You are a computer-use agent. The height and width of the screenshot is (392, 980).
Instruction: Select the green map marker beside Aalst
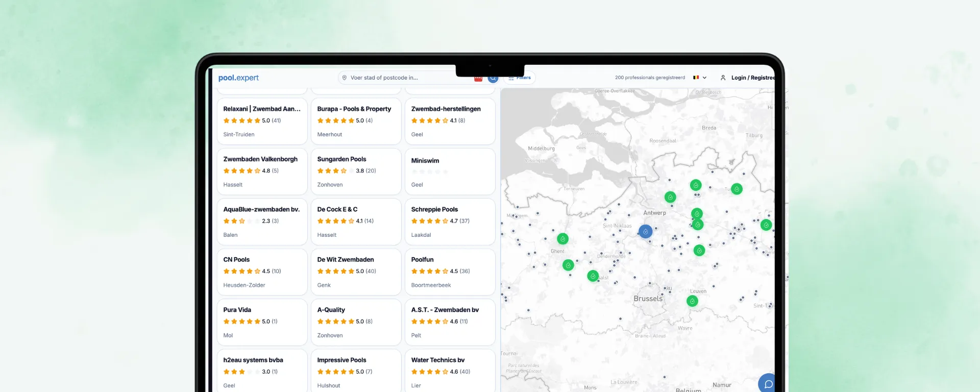click(593, 276)
